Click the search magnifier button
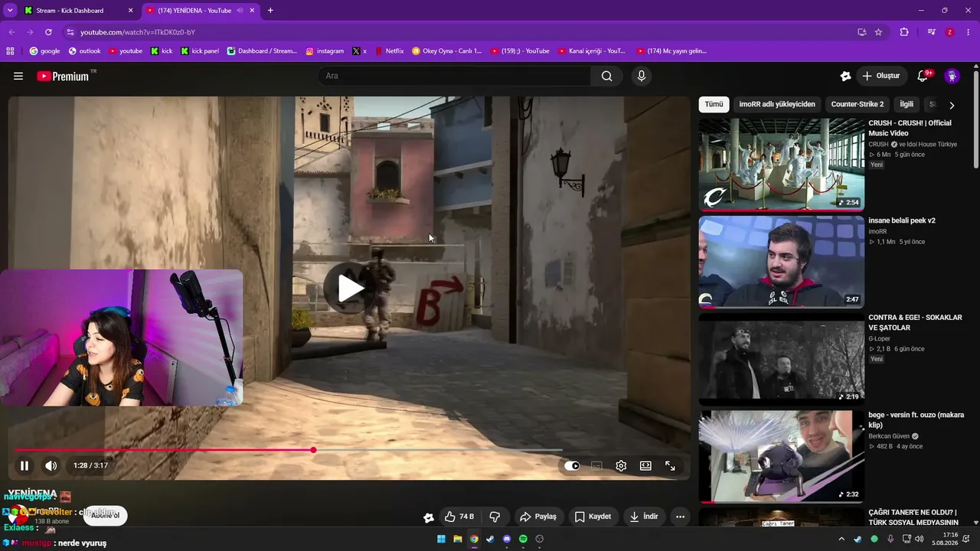The height and width of the screenshot is (551, 980). point(606,76)
